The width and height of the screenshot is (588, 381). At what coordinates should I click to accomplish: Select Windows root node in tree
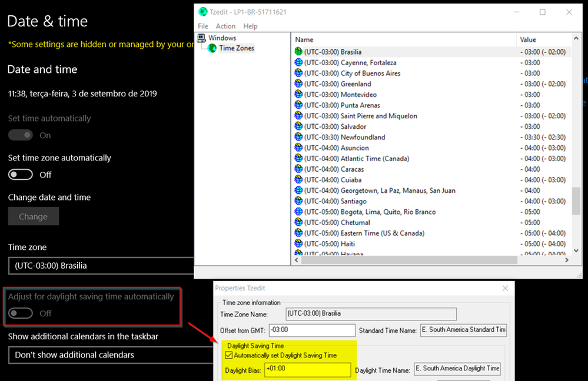click(222, 38)
